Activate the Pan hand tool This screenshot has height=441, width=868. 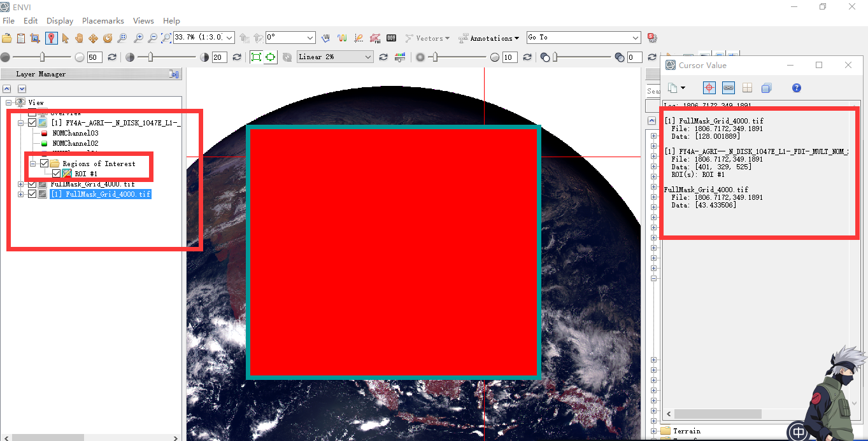[79, 38]
